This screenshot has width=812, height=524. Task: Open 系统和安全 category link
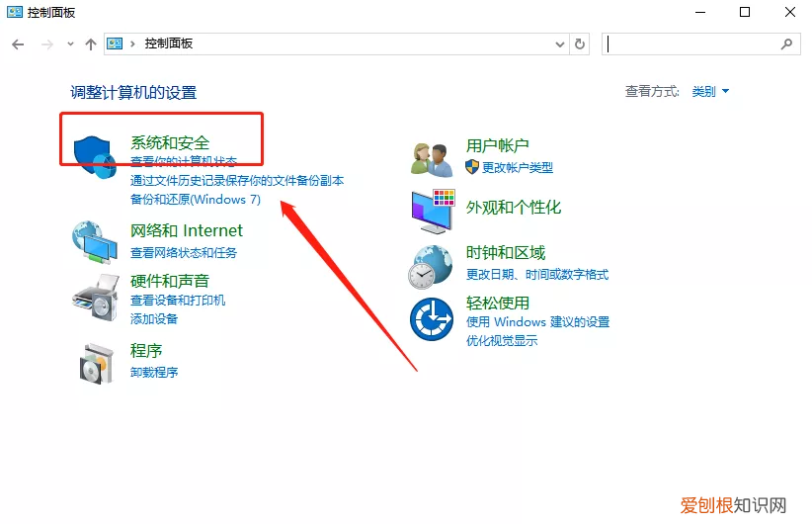[170, 142]
